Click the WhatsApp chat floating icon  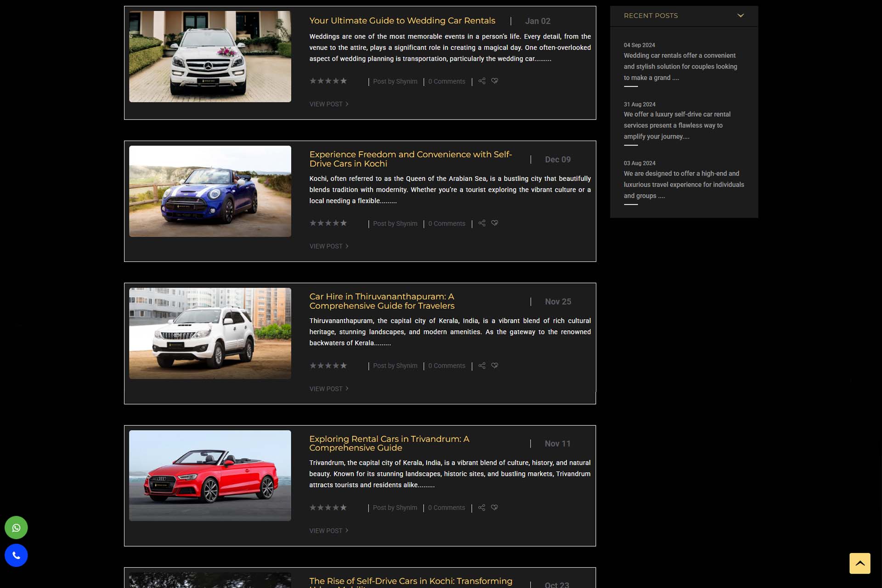pos(16,527)
